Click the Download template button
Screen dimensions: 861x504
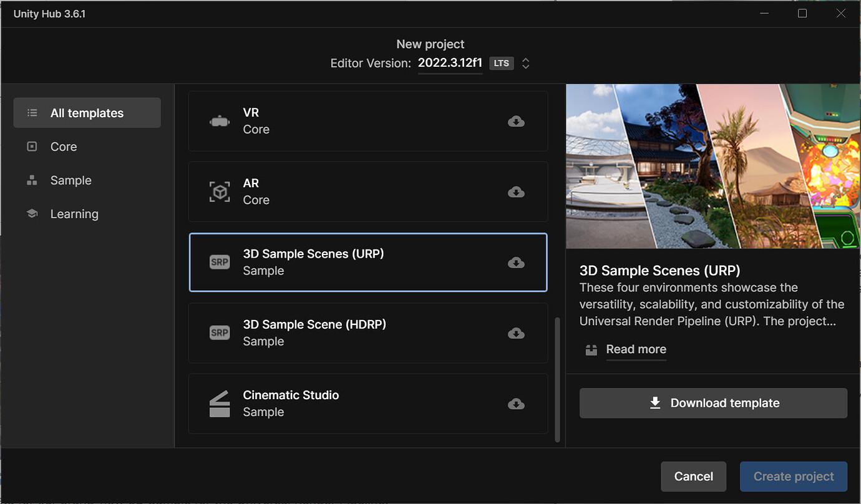pos(713,403)
